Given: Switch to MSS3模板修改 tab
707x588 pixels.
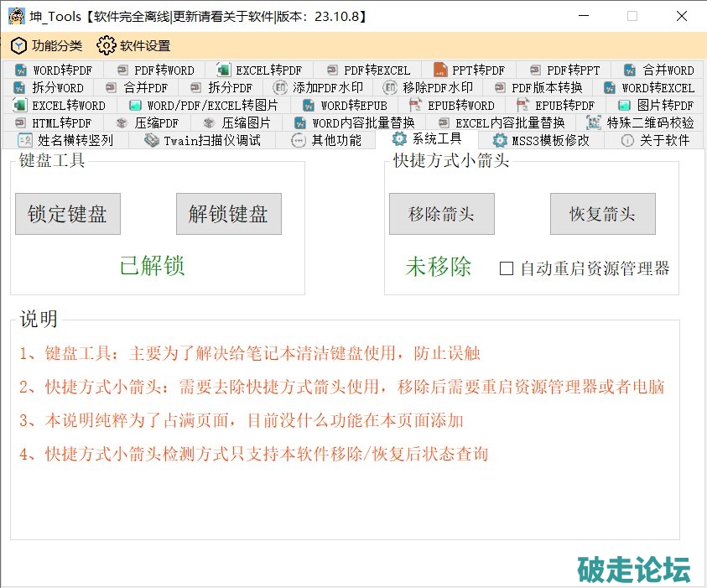Looking at the screenshot, I should pos(541,141).
